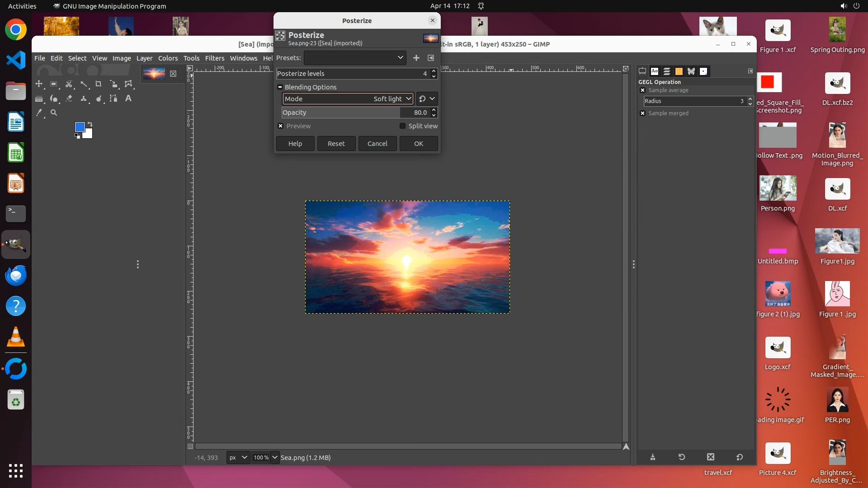Click OK in the Posterize dialog

pos(418,144)
